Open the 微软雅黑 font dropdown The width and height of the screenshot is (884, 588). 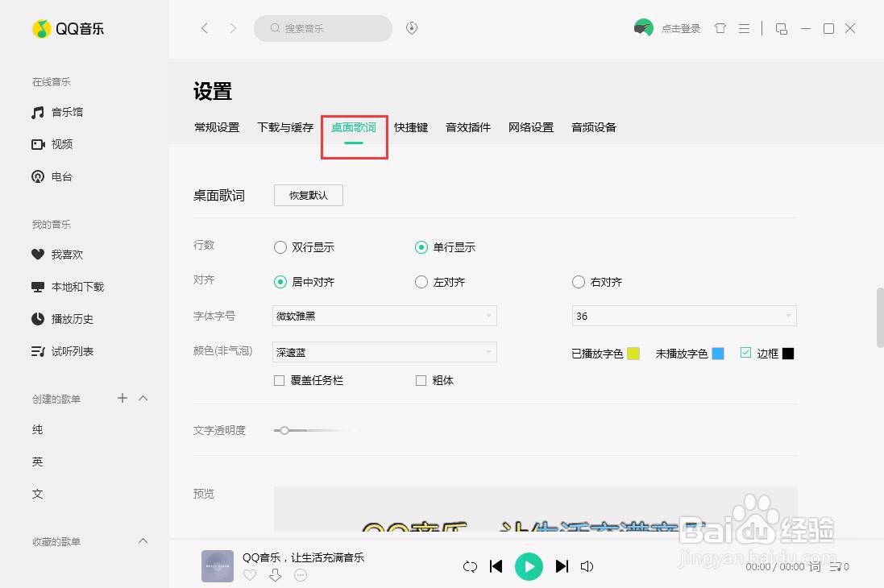click(384, 316)
